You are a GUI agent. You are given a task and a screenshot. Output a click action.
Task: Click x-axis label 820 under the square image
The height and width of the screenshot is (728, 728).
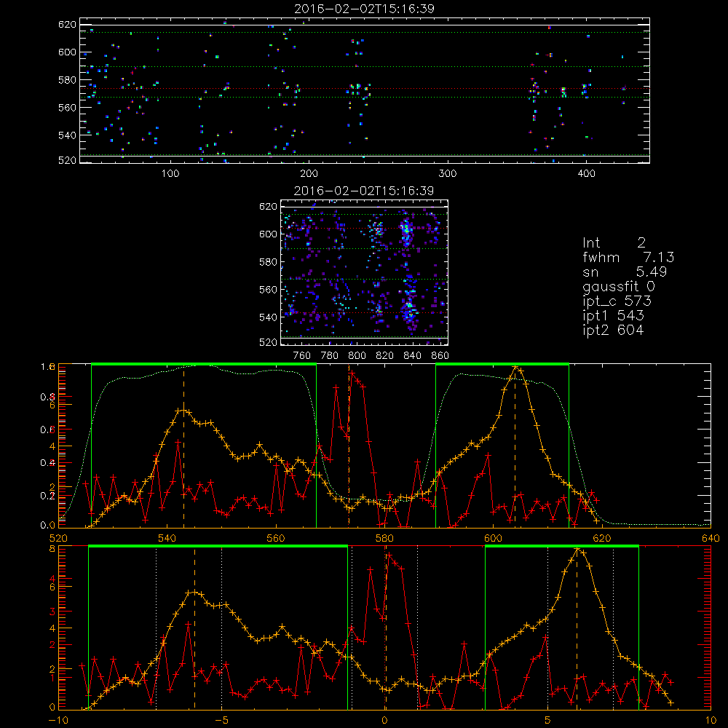click(x=384, y=356)
